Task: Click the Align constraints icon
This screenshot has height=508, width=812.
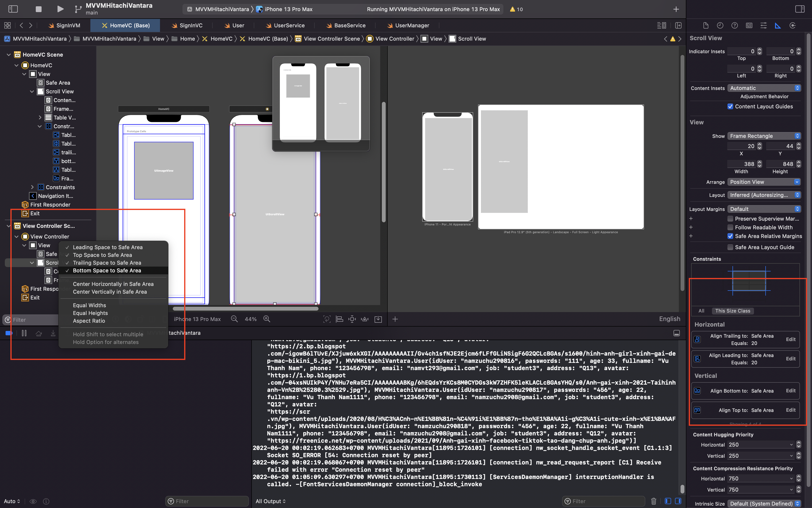Action: coord(340,319)
